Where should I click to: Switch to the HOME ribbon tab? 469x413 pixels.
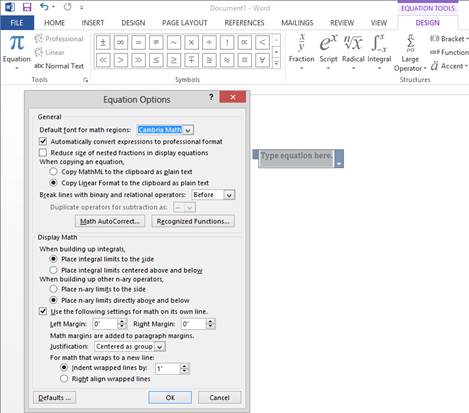pyautogui.click(x=54, y=23)
